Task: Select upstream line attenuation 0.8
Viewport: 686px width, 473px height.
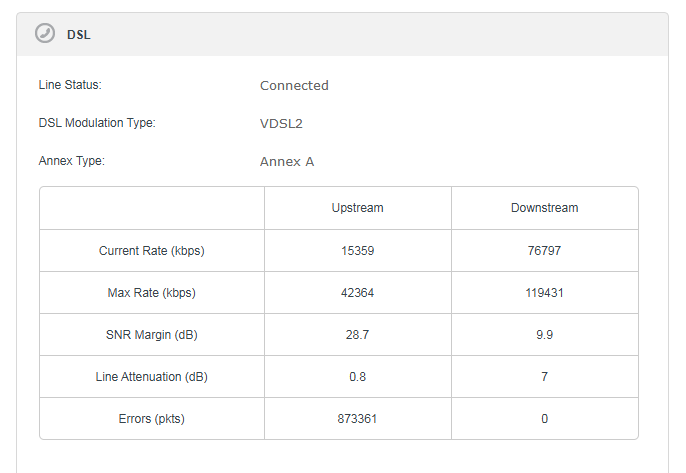Action: tap(357, 377)
